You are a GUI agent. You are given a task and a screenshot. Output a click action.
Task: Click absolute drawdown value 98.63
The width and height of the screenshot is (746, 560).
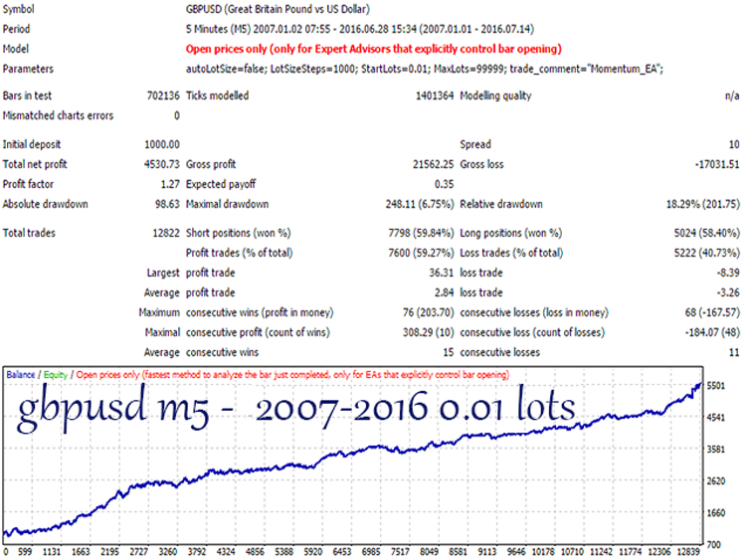click(167, 204)
